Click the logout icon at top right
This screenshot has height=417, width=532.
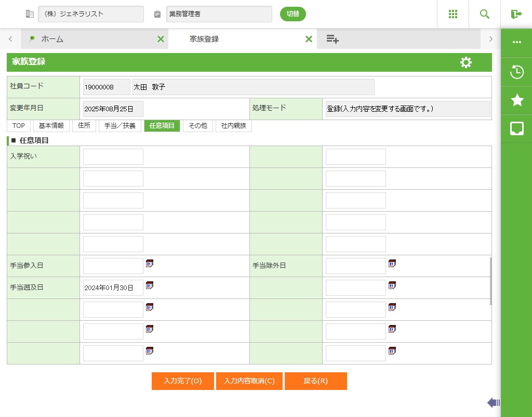coord(516,14)
